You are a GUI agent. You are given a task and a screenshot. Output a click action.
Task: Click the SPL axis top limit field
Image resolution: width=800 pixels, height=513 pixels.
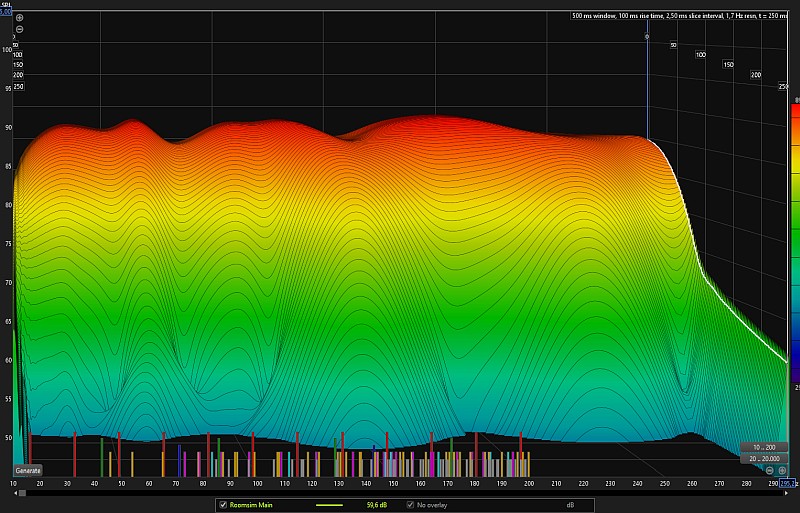pos(6,11)
